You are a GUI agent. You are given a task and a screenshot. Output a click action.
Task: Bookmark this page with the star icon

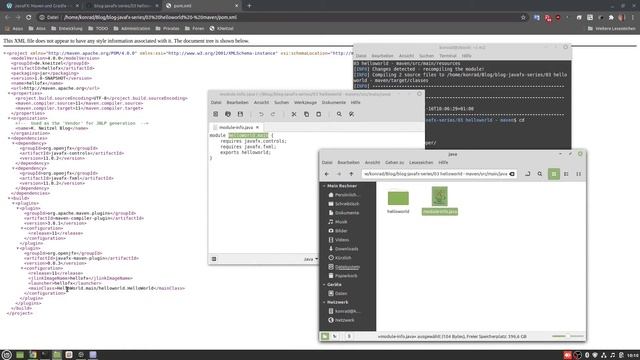tap(523, 18)
